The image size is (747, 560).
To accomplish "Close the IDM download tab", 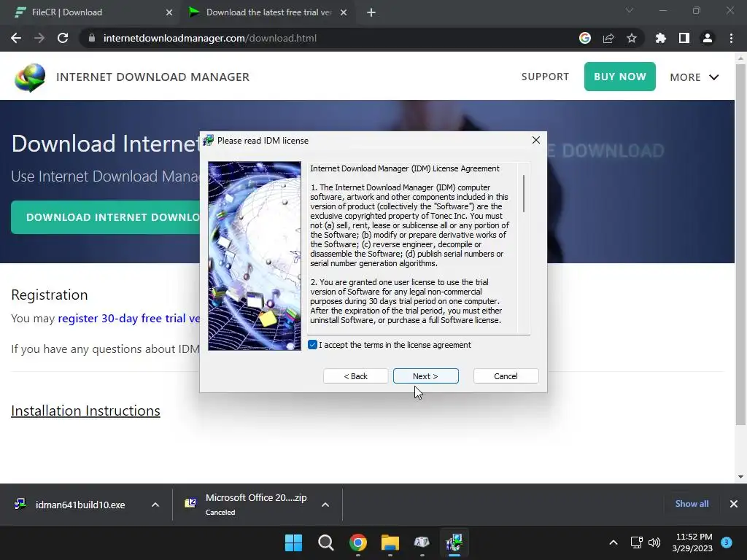I will click(x=344, y=12).
